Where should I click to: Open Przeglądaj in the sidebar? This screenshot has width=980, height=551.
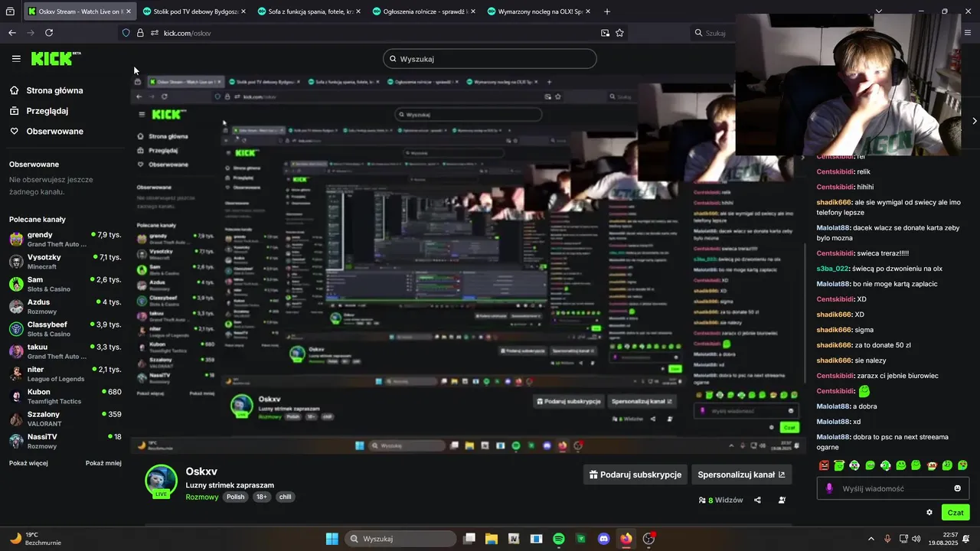tap(47, 111)
